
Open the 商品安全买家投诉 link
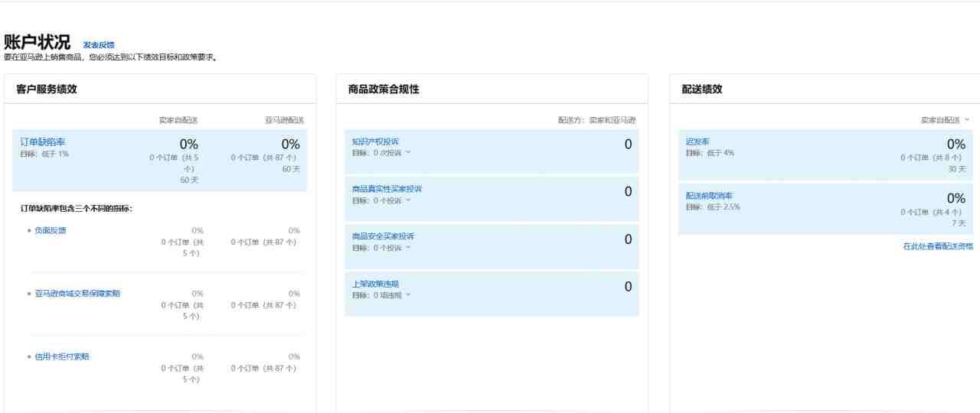(x=383, y=236)
